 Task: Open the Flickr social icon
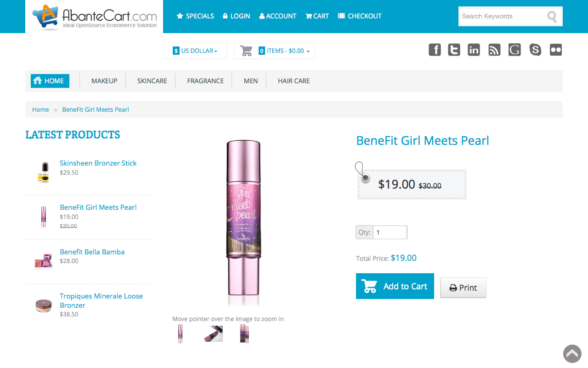click(x=556, y=50)
